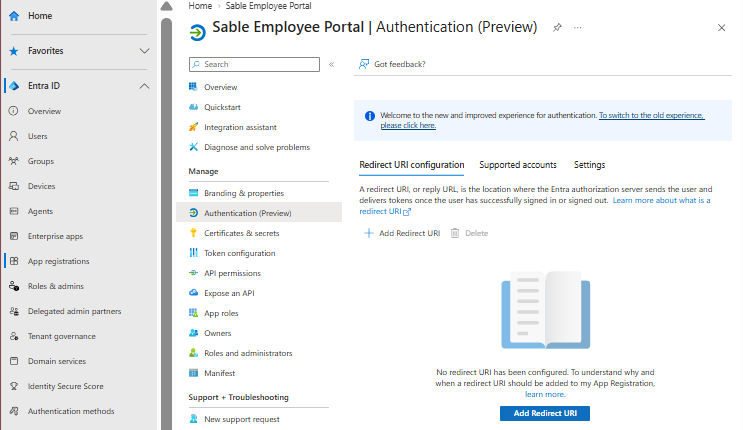
Task: Click the Roles & admins icon
Action: 14,286
